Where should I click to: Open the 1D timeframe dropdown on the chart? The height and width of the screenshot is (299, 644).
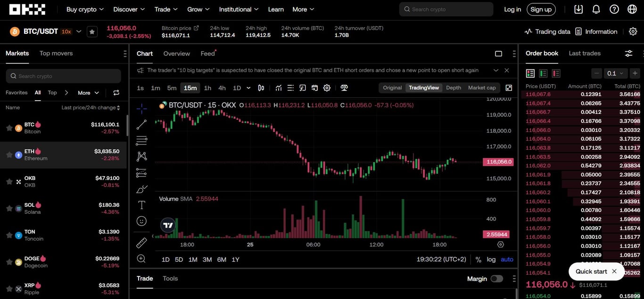coord(248,88)
